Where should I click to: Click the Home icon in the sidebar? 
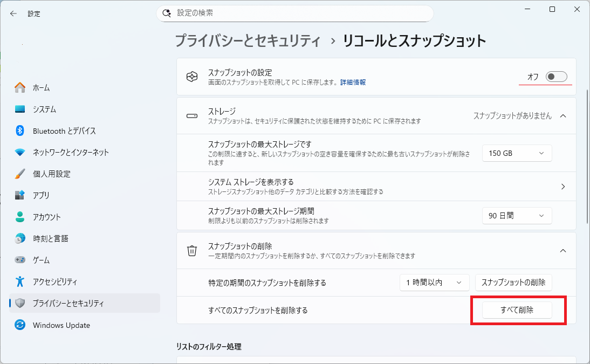[x=20, y=87]
